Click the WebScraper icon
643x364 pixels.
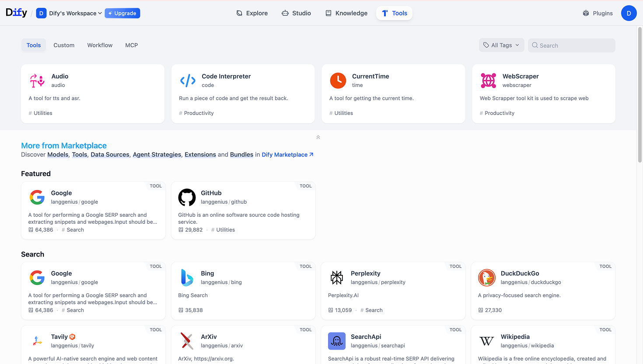click(x=488, y=80)
